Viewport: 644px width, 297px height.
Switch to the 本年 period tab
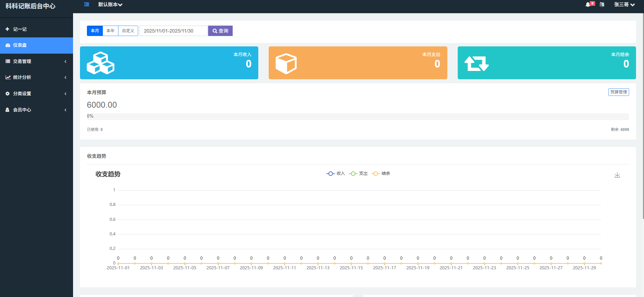click(110, 31)
